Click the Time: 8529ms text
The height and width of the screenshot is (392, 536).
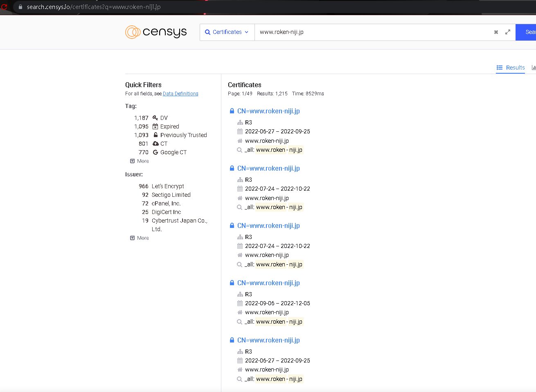308,94
